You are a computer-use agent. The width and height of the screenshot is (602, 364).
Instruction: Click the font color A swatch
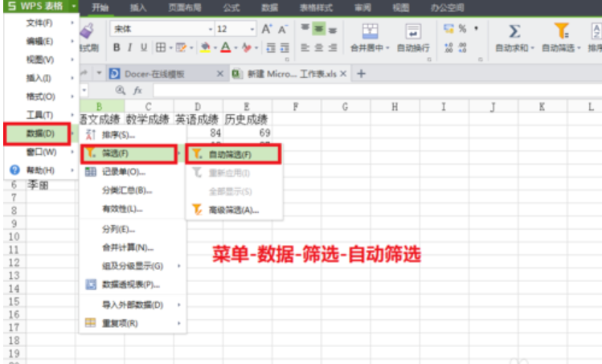tap(226, 47)
